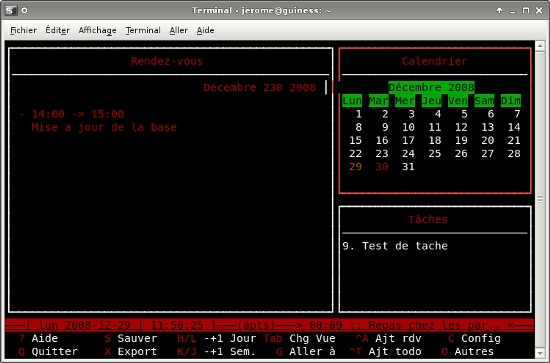Open the Aide menu
This screenshot has width=550, height=363.
205,31
